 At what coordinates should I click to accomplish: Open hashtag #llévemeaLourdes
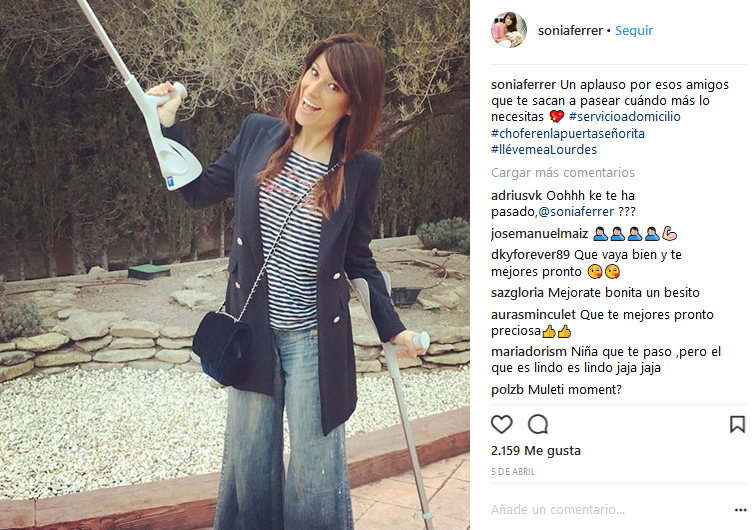(544, 150)
